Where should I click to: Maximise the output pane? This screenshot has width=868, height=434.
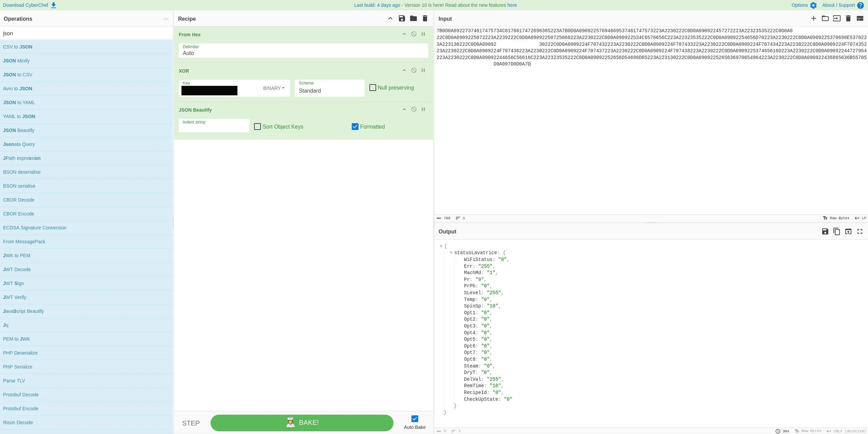860,231
